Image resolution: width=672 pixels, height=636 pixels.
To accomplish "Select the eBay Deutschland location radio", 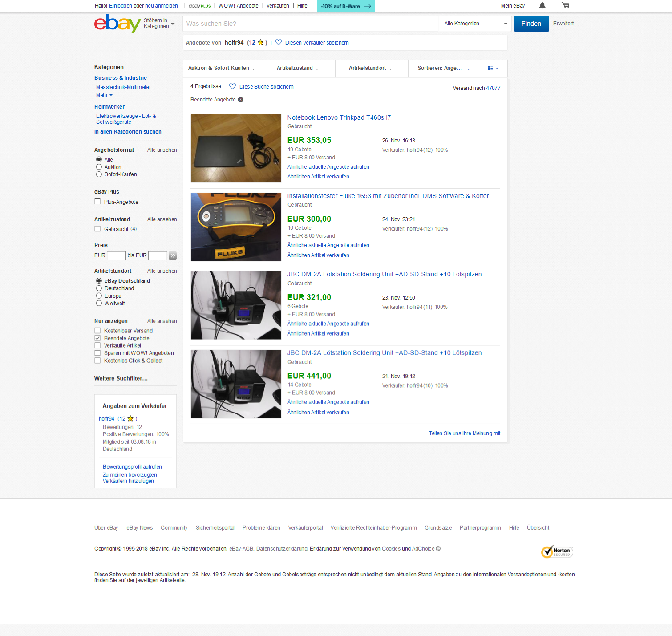I will (99, 281).
